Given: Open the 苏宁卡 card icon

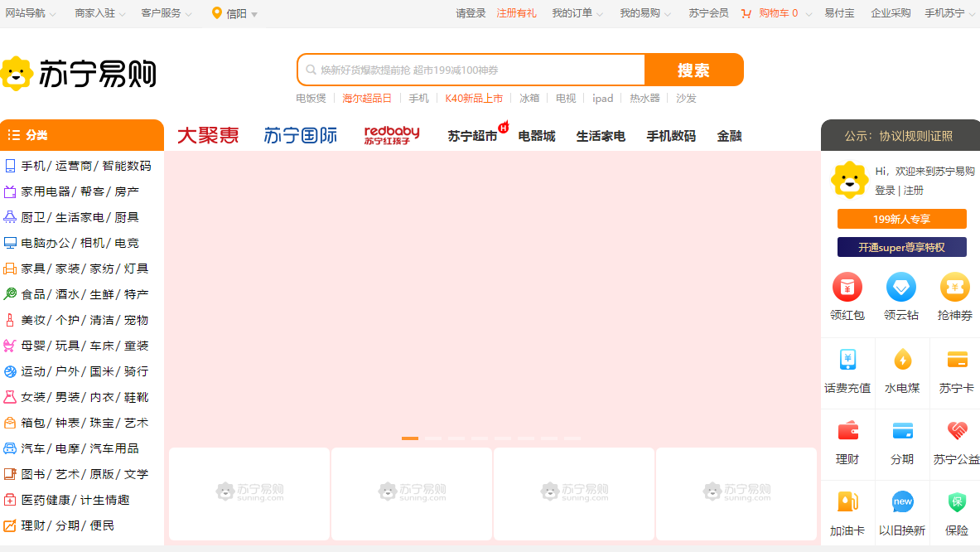Looking at the screenshot, I should coord(956,360).
